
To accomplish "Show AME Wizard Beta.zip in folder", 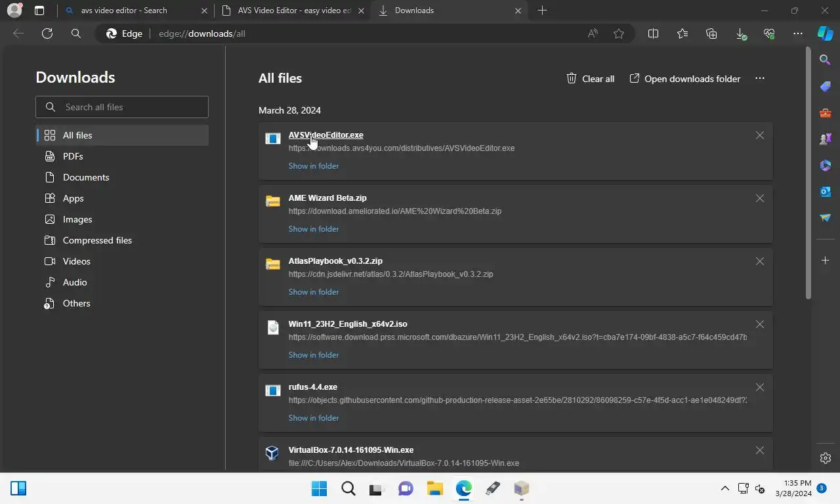I will pos(314,229).
